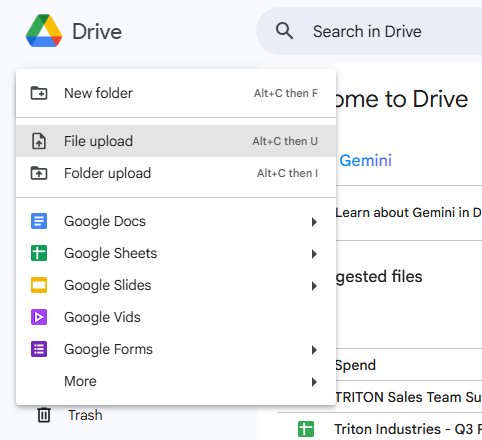Select Google Forms menu entry
The width and height of the screenshot is (482, 440).
[x=176, y=349]
